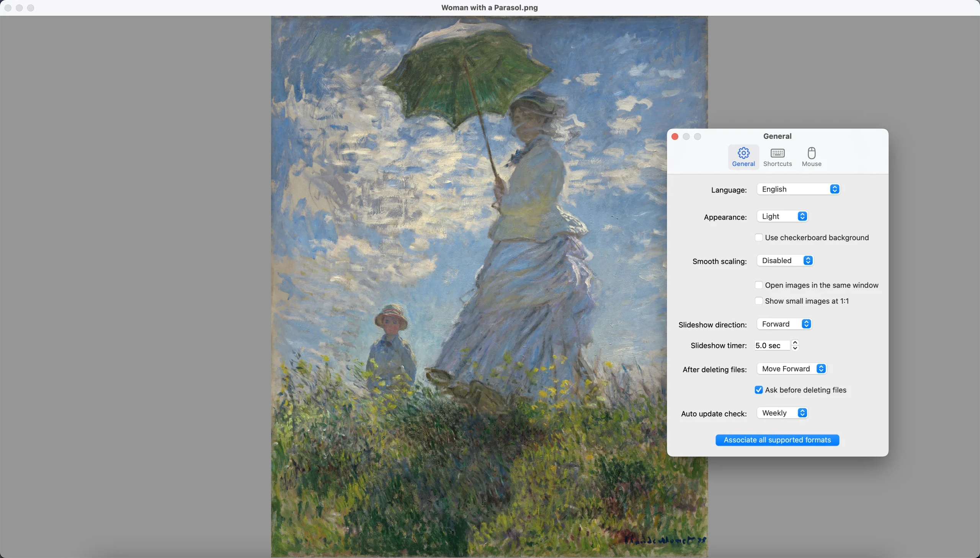Click the Slideshow timer value field
Screen dimensions: 980x558
pyautogui.click(x=772, y=345)
